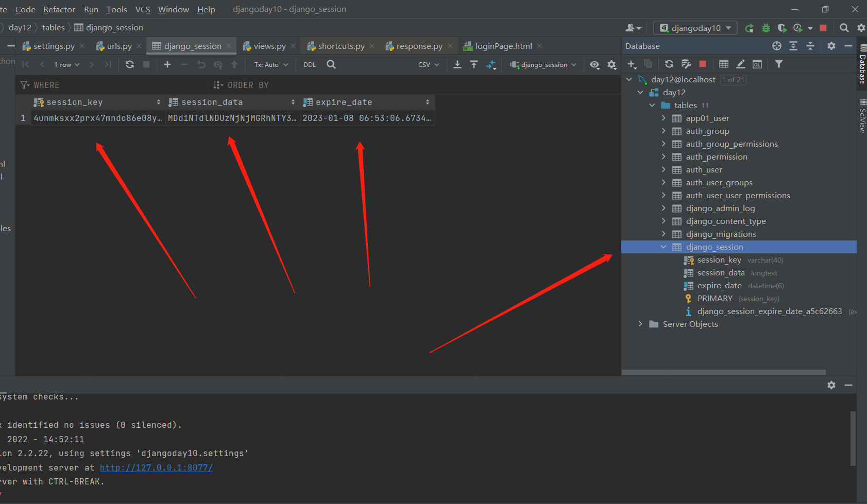
Task: Collapse the django_session table node
Action: pyautogui.click(x=664, y=247)
